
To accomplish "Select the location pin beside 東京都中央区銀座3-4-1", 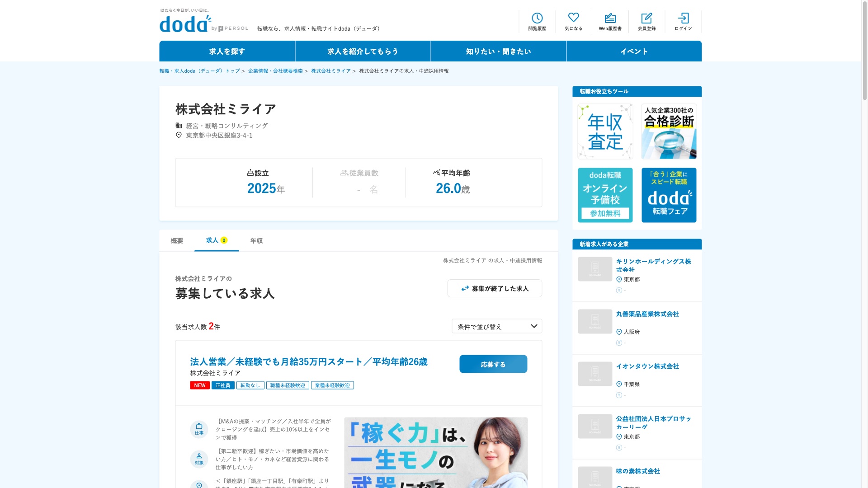I will pos(179,135).
